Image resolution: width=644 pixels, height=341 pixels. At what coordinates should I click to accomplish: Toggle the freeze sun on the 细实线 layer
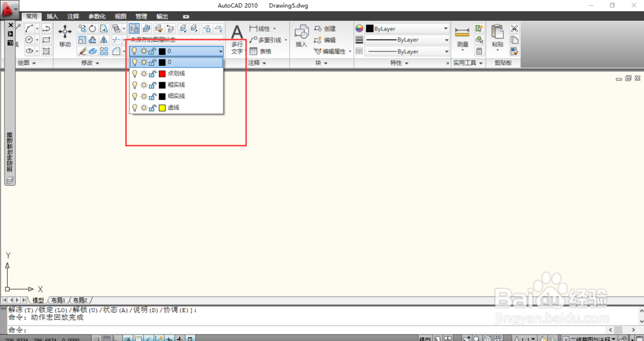coord(144,96)
